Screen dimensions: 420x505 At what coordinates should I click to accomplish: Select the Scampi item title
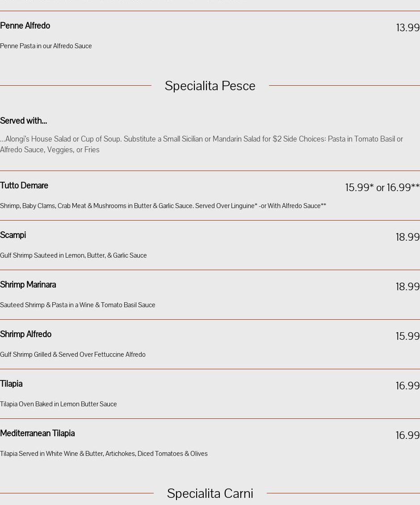tap(13, 235)
